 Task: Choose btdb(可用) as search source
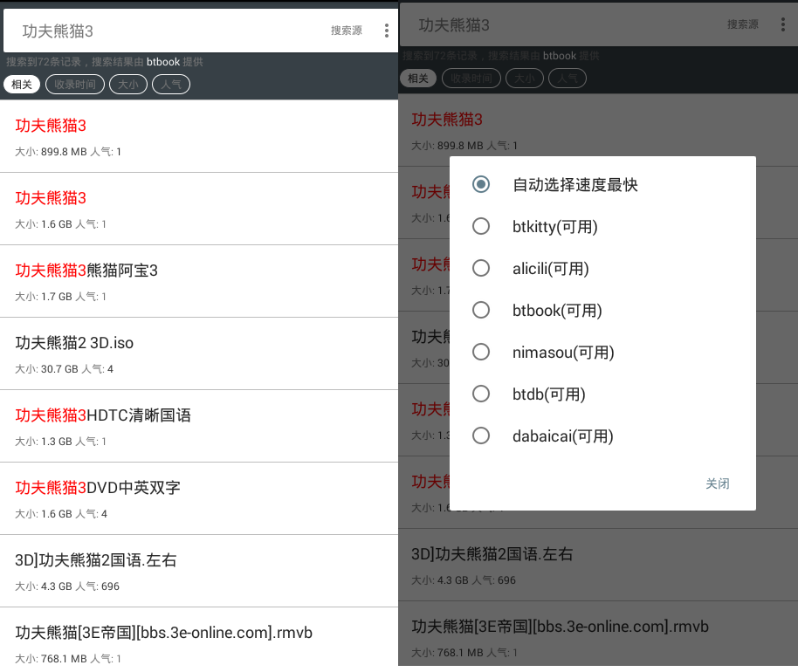(x=481, y=394)
